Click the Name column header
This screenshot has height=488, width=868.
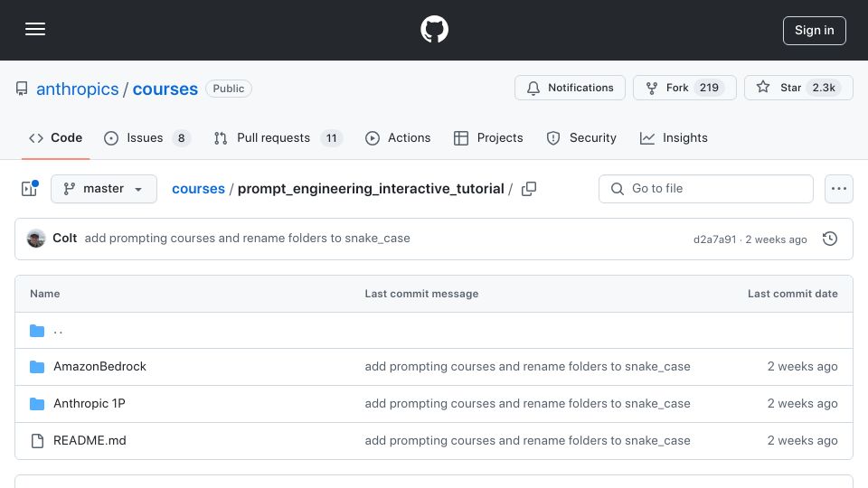tap(45, 294)
